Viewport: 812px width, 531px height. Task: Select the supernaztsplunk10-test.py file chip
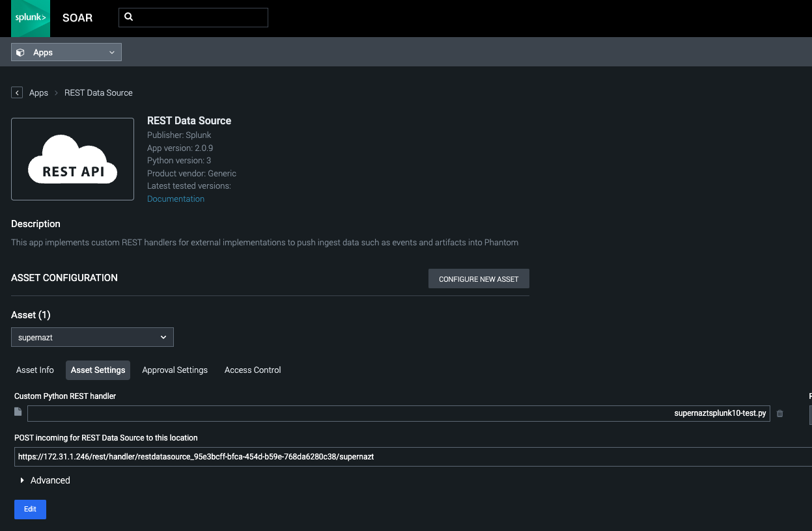click(720, 413)
